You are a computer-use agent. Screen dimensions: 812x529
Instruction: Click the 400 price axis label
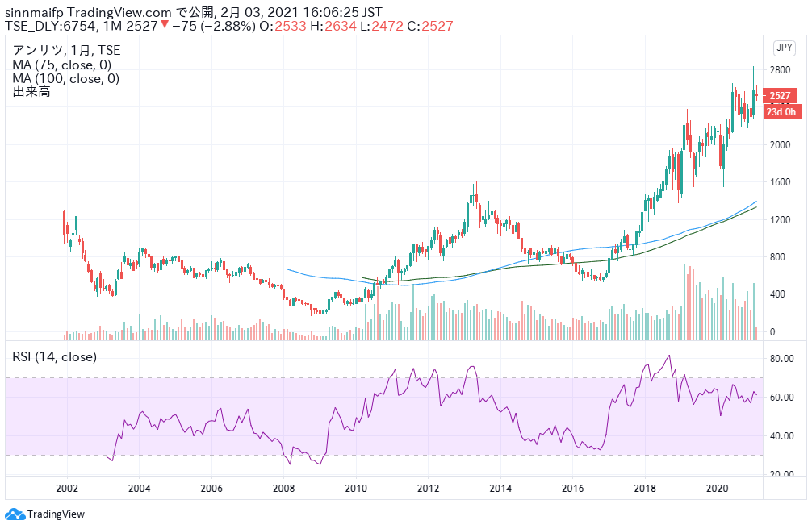(x=778, y=294)
